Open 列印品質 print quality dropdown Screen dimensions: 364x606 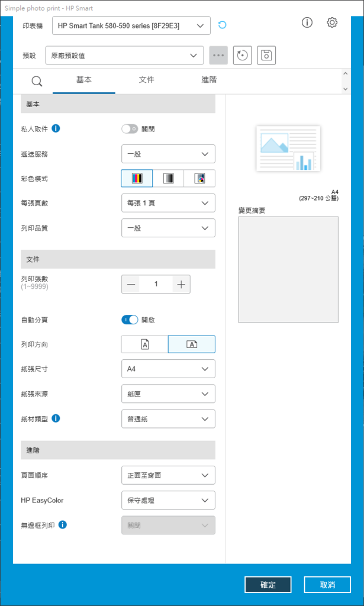(168, 228)
